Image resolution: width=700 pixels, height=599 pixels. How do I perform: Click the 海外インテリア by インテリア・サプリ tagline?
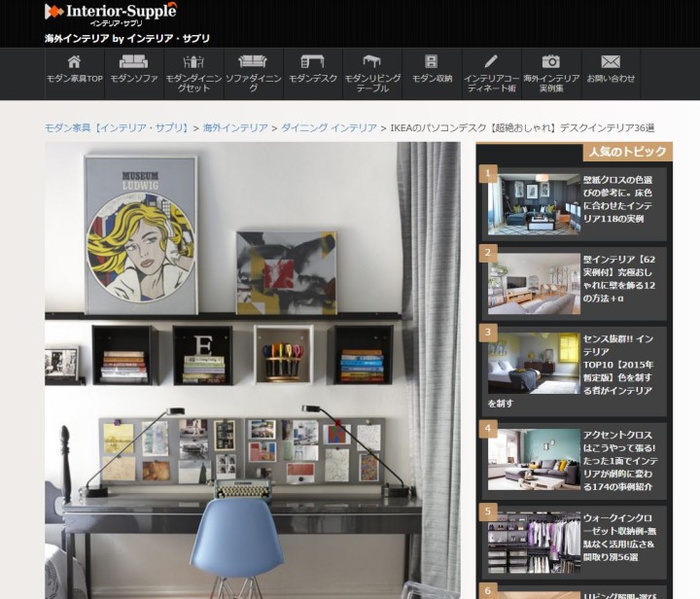click(127, 38)
